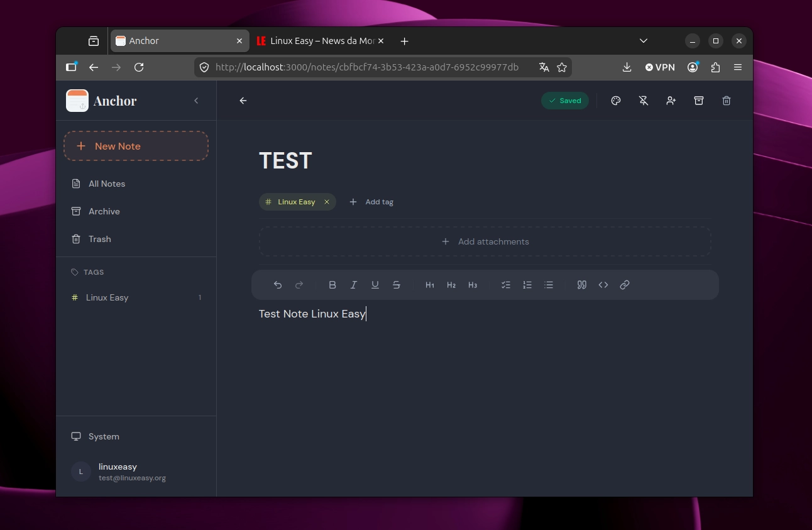The image size is (812, 530).
Task: Apply Heading 2 style
Action: click(451, 285)
